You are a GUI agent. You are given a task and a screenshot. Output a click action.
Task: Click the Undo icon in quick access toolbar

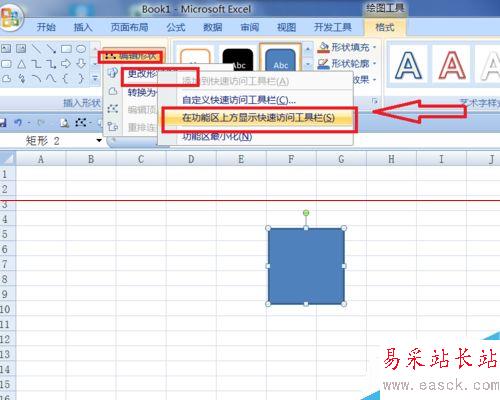tap(18, 123)
